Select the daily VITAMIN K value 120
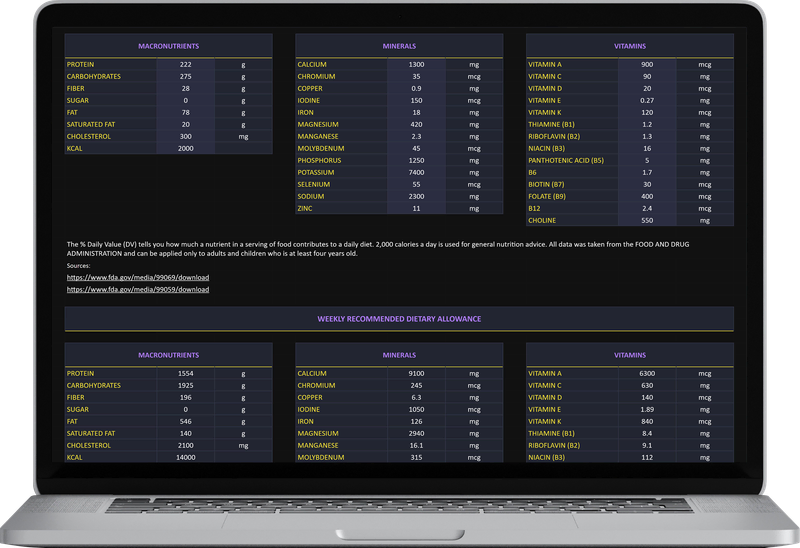The width and height of the screenshot is (800, 548). click(x=647, y=112)
